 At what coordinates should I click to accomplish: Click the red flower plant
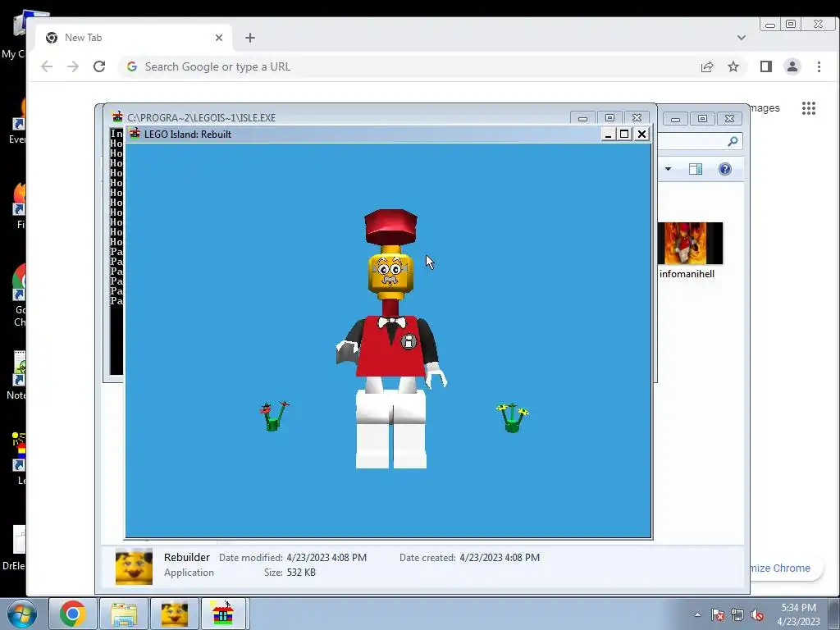pos(274,416)
